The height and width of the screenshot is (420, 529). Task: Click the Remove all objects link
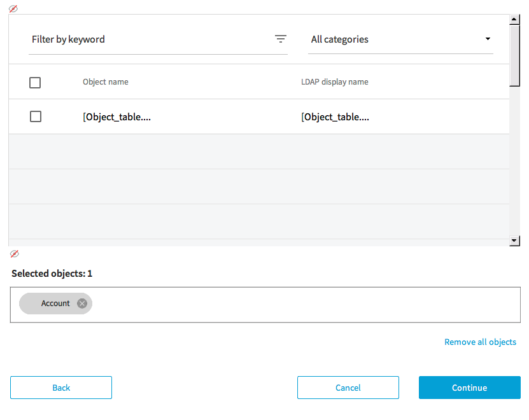click(x=480, y=342)
